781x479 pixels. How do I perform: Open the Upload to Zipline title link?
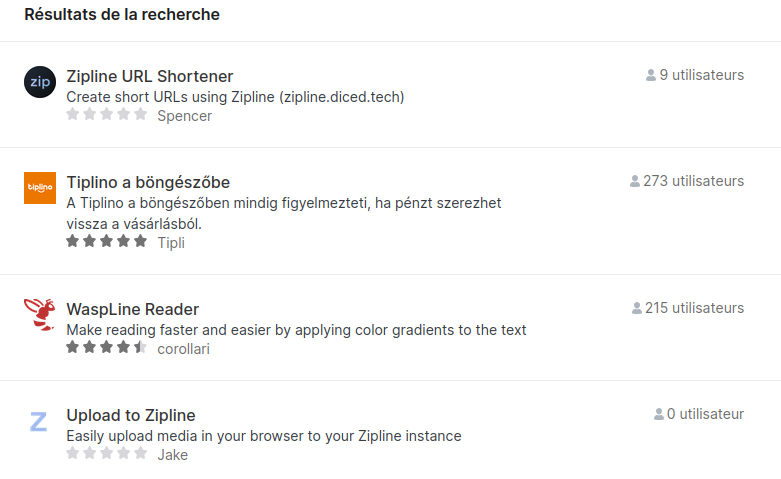(x=131, y=415)
